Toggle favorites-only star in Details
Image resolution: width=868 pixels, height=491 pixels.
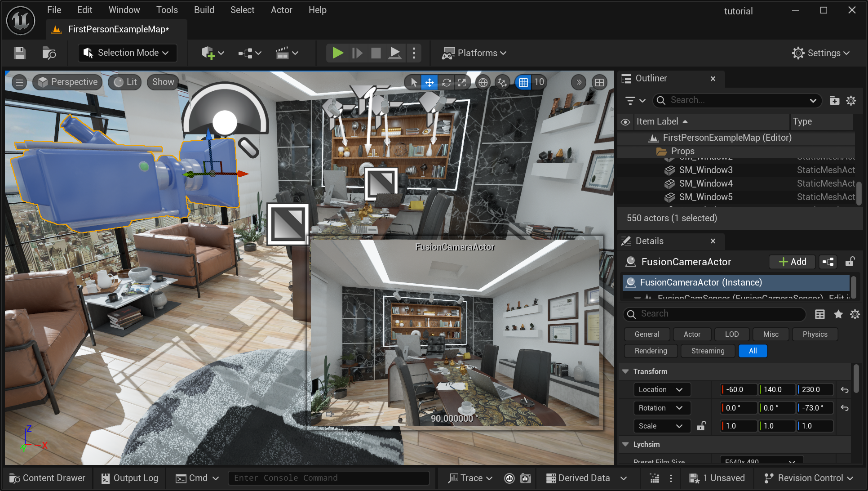(838, 314)
